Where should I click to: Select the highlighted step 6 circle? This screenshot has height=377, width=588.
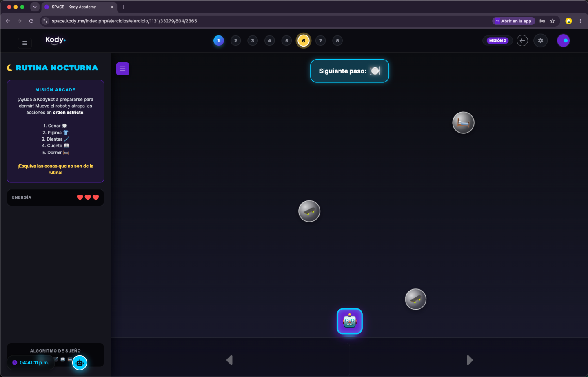point(304,40)
